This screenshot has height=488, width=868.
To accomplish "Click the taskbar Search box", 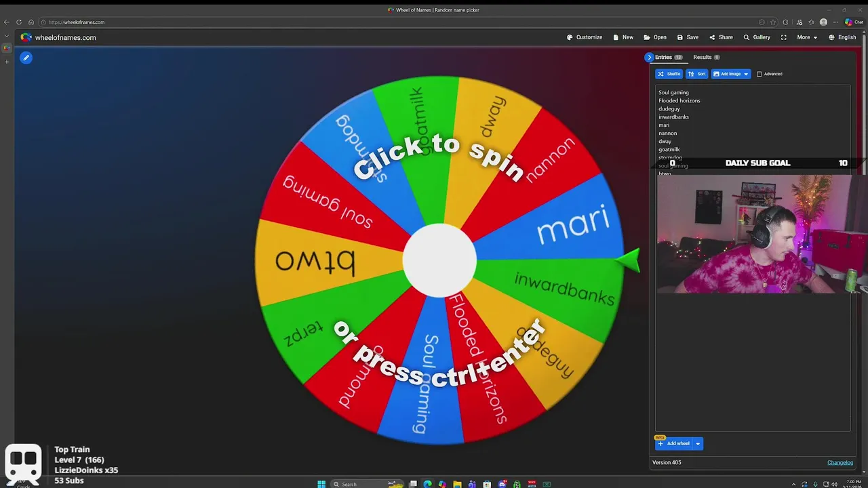I will [367, 484].
